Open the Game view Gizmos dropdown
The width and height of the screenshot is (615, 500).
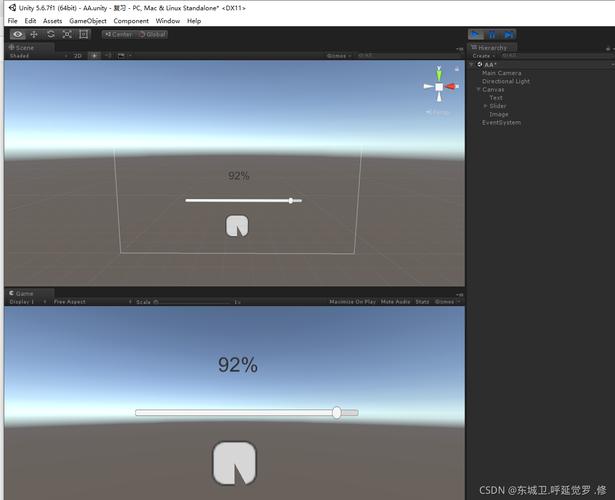[447, 302]
